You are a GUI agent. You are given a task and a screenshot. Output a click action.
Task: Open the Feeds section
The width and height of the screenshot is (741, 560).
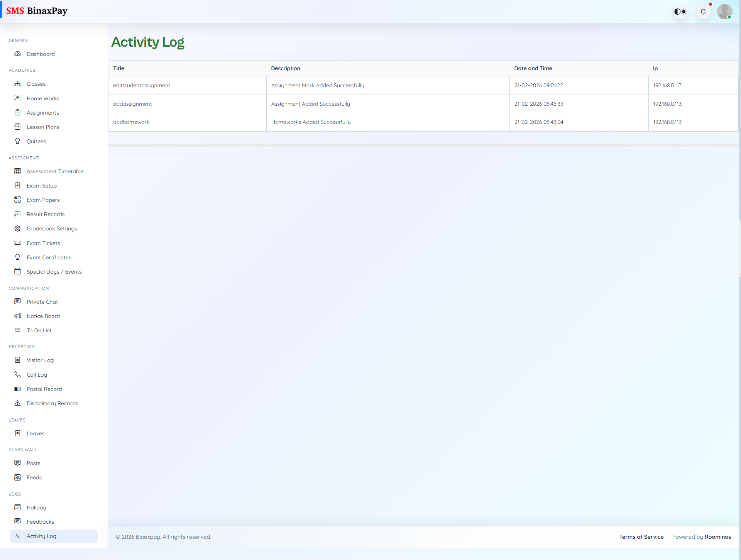[34, 477]
